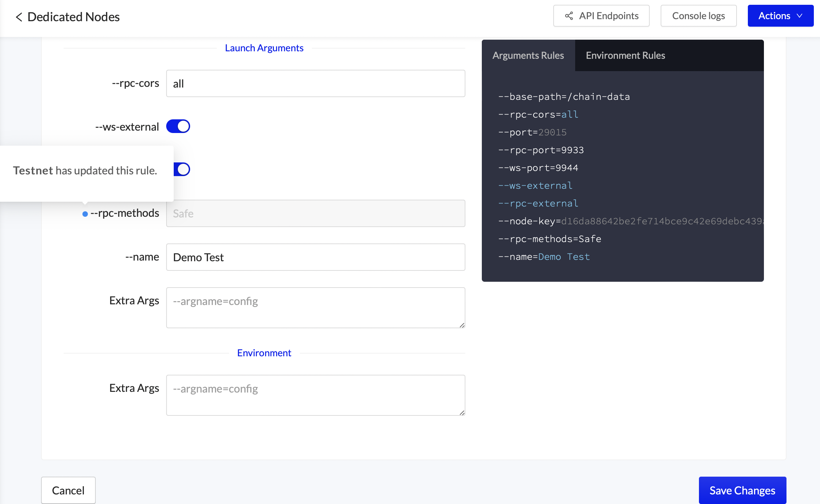Screen dimensions: 820x504
Task: Click the resize handle of Launch Extra Args
Action: click(462, 325)
